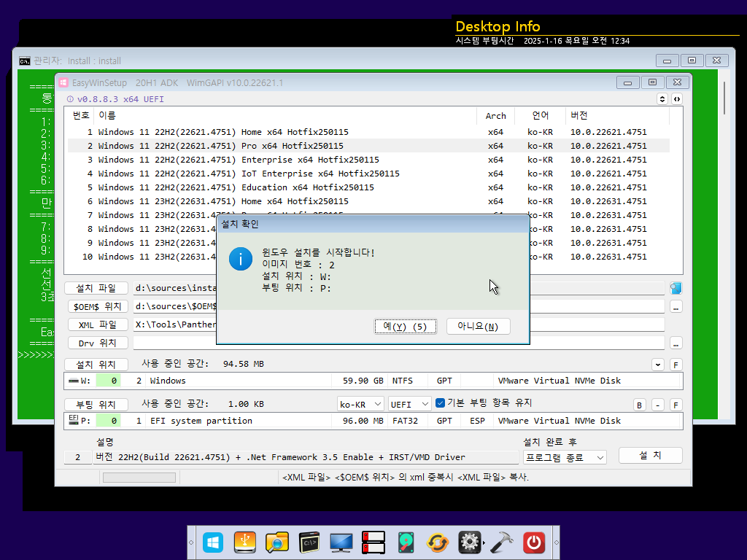Click the ellipsis button for $OEM$ 위치
Image resolution: width=747 pixels, height=560 pixels.
coord(676,306)
